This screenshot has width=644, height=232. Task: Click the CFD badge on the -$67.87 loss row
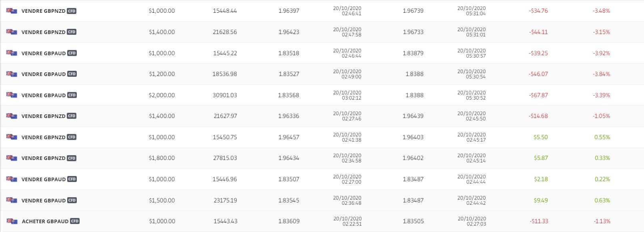point(72,95)
